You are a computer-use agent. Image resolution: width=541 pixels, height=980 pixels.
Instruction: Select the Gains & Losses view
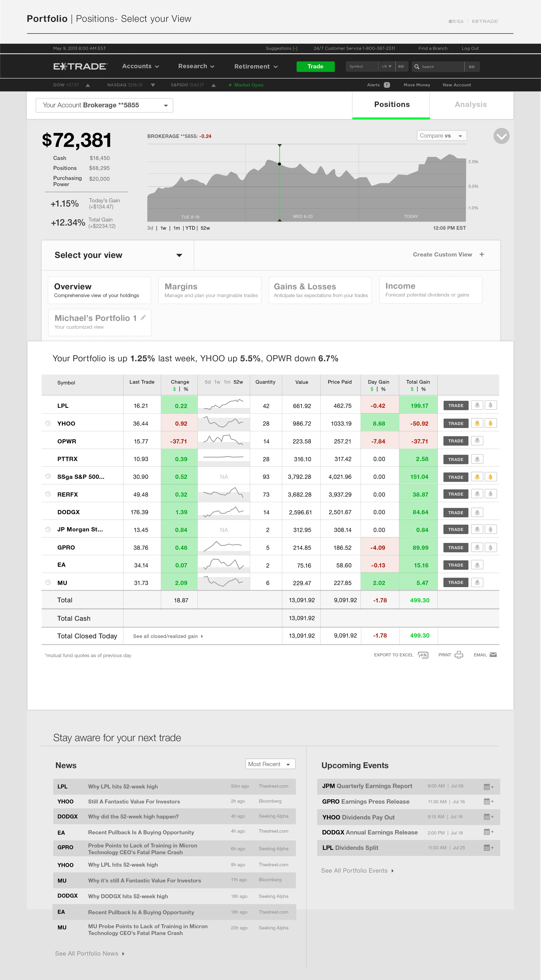[x=320, y=290]
